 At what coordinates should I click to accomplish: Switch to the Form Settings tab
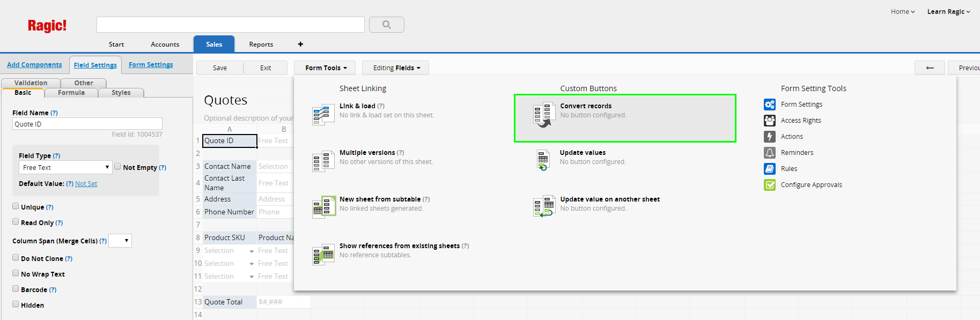point(151,65)
